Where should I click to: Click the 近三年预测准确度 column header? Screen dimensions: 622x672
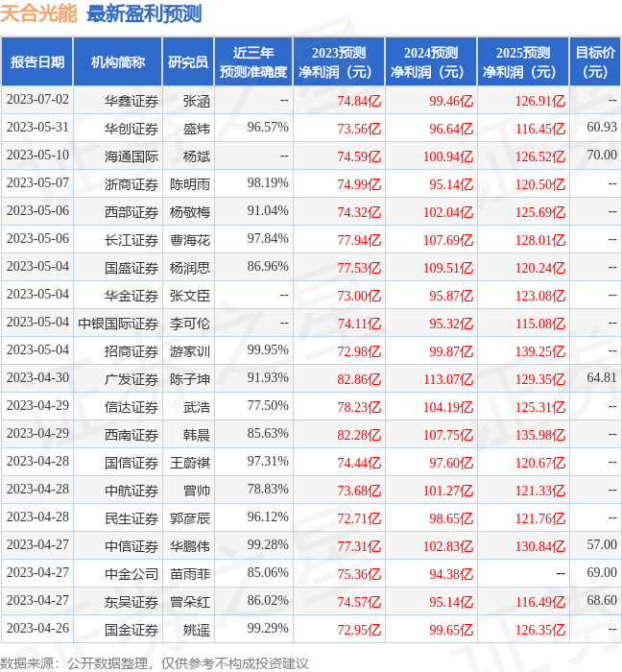click(253, 62)
